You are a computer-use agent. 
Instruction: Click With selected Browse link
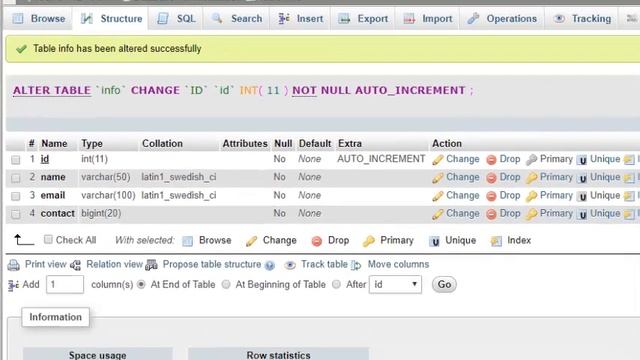[x=215, y=240]
